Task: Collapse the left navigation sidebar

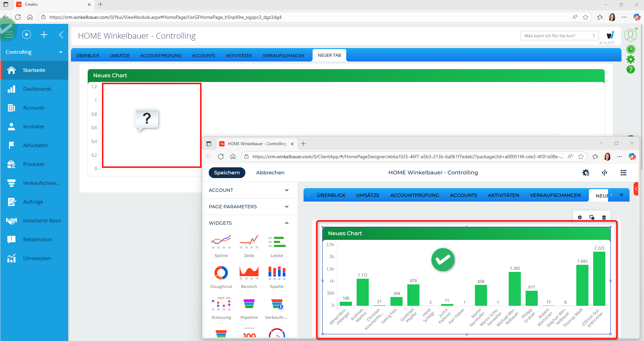Action: [x=61, y=35]
